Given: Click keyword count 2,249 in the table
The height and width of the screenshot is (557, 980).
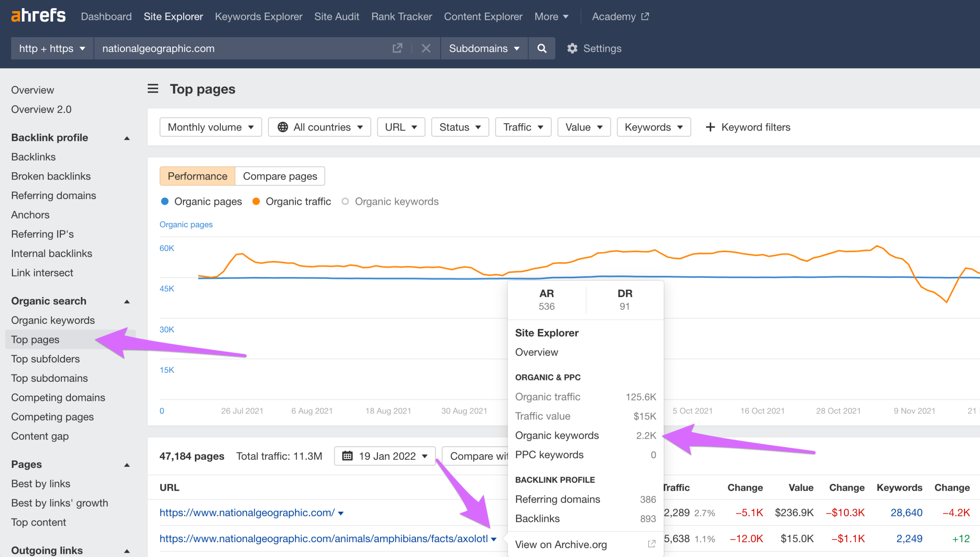Looking at the screenshot, I should [x=909, y=539].
